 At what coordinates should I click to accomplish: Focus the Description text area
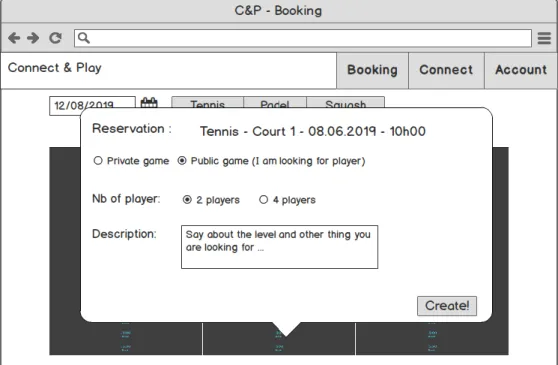[x=279, y=247]
